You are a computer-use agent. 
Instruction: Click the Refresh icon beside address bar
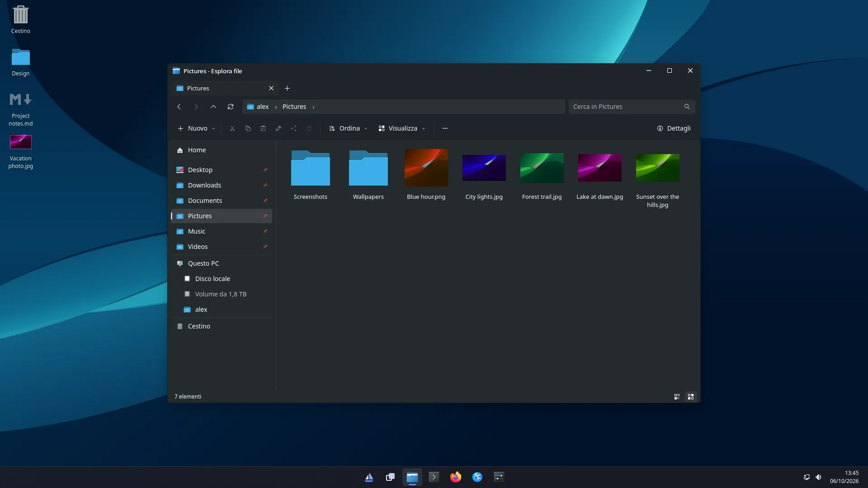click(x=231, y=107)
